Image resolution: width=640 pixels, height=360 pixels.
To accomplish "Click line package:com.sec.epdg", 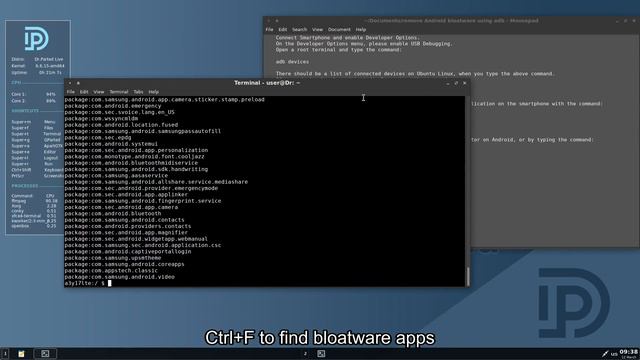I will tap(98, 138).
